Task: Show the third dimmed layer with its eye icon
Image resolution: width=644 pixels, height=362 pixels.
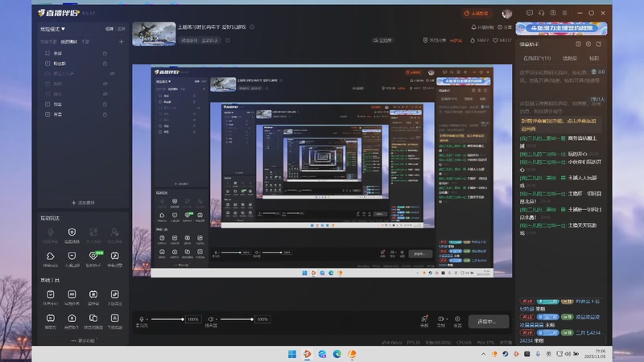Action: point(112,73)
